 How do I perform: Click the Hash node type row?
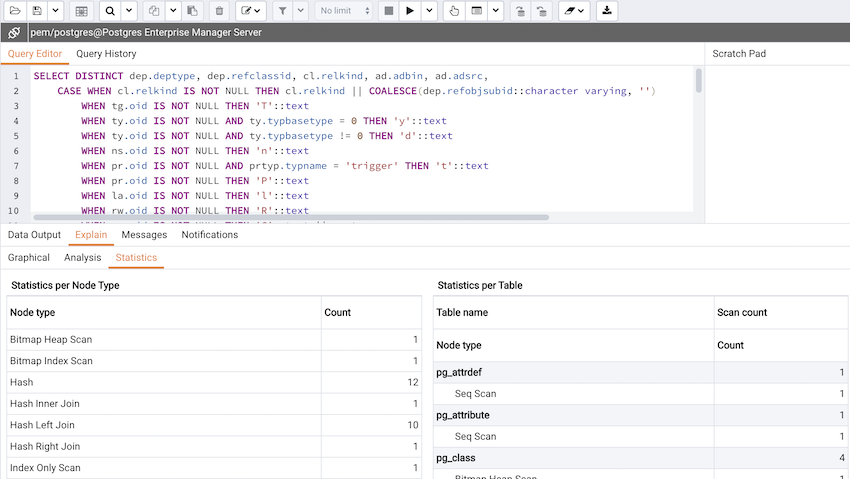click(x=214, y=383)
